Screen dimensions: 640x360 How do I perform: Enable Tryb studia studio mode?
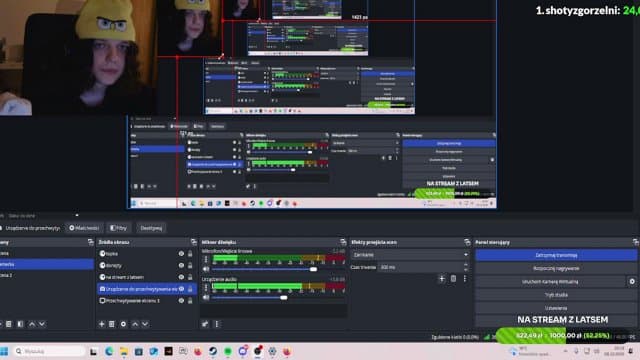click(556, 295)
